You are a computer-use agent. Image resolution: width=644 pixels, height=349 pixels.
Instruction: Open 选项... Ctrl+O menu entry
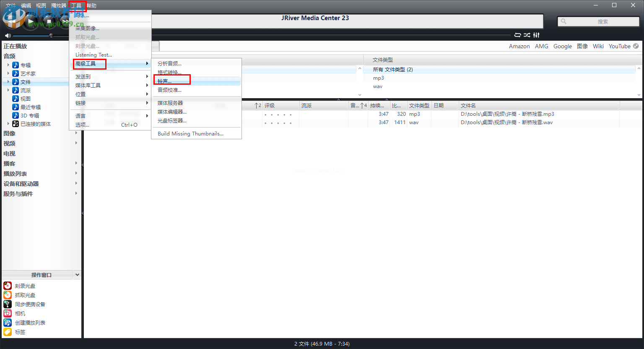110,125
